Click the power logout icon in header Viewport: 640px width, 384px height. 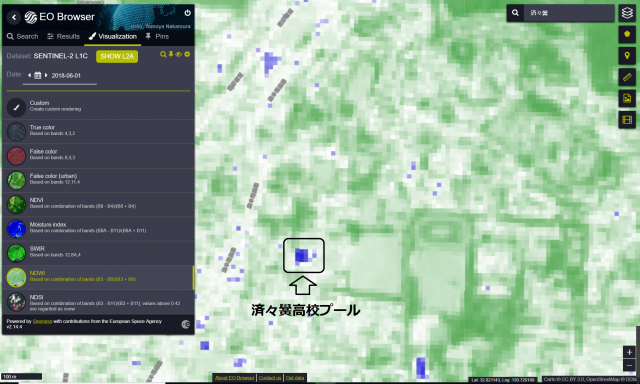click(x=187, y=13)
